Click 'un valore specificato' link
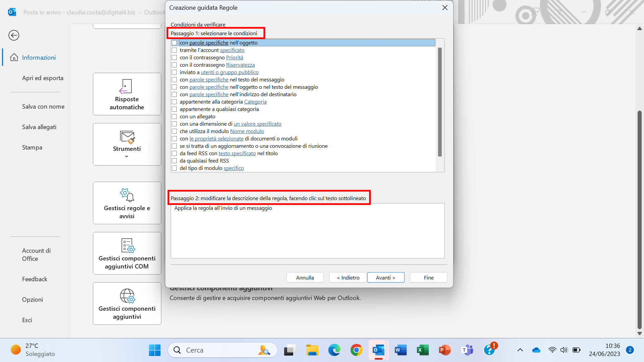This screenshot has width=644, height=362. click(257, 124)
